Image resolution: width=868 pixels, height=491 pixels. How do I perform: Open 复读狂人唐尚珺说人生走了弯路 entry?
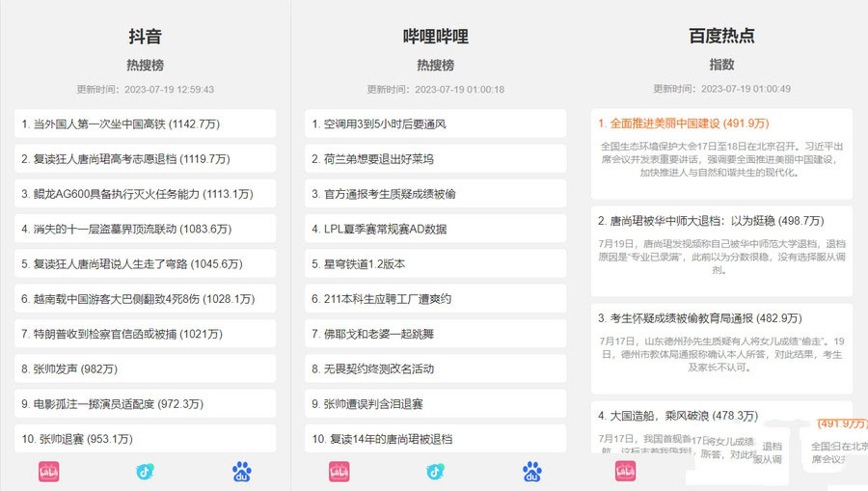(145, 263)
